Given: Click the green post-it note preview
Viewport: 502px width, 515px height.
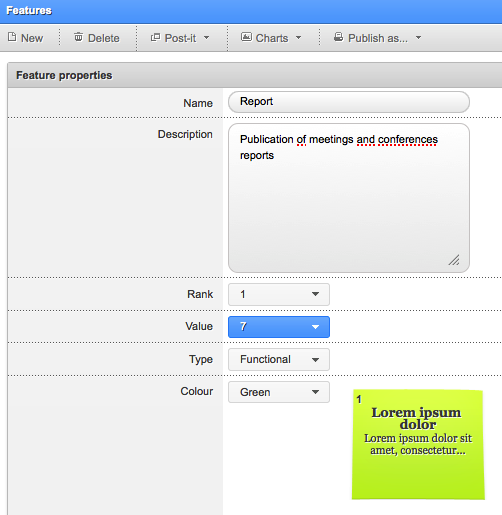Looking at the screenshot, I should point(418,444).
